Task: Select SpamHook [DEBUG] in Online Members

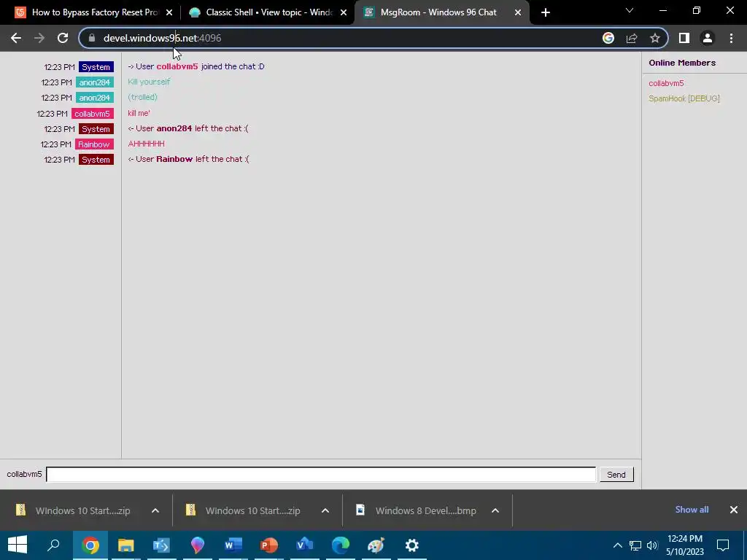Action: (x=684, y=98)
